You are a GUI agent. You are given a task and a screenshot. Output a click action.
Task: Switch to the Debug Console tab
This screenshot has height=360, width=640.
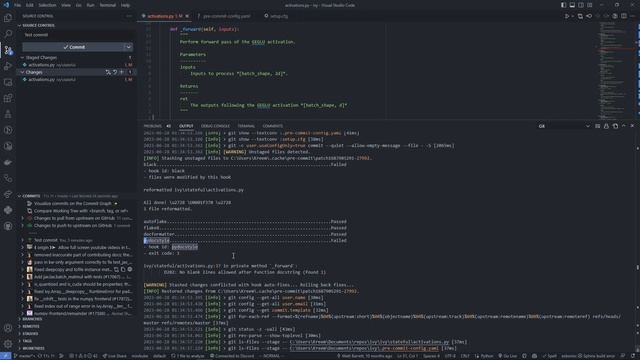(x=215, y=126)
